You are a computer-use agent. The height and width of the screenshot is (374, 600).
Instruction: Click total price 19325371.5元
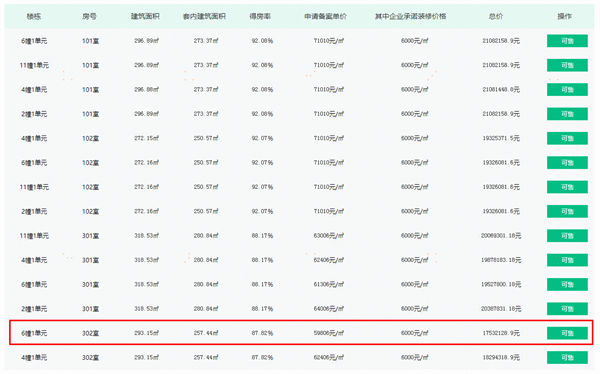click(501, 139)
